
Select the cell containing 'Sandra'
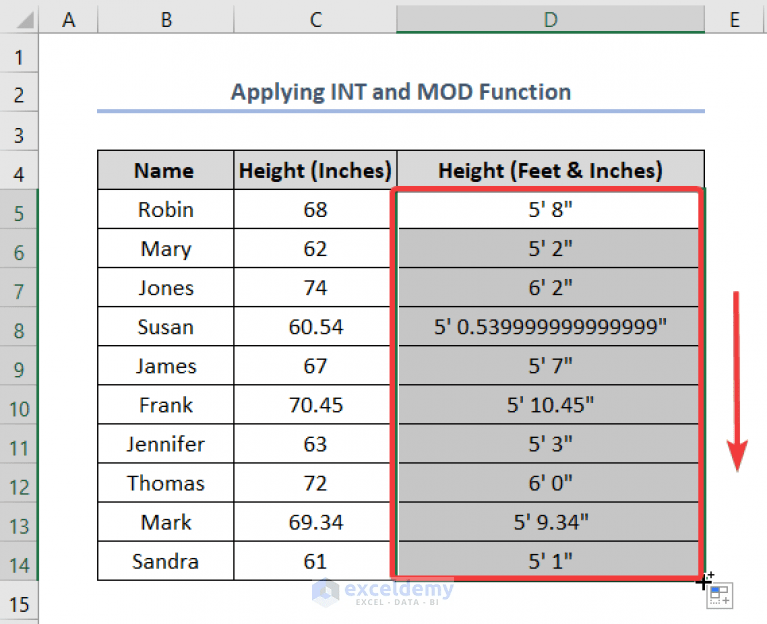coord(166,561)
